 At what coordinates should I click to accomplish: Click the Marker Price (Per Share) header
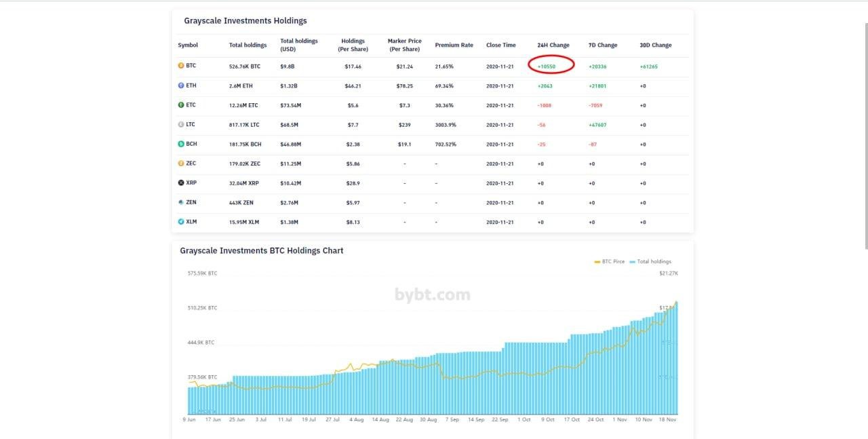(405, 45)
